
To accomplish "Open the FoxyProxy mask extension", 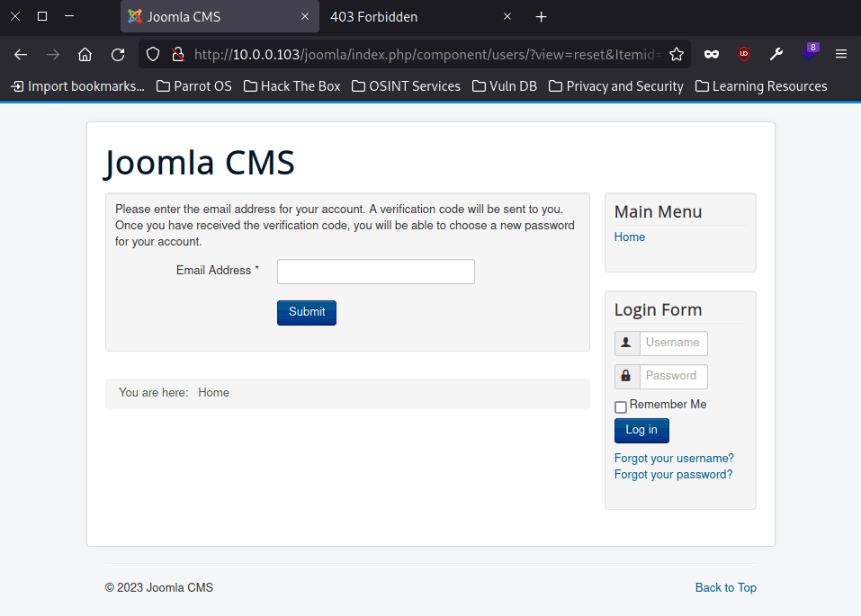I will coord(711,54).
